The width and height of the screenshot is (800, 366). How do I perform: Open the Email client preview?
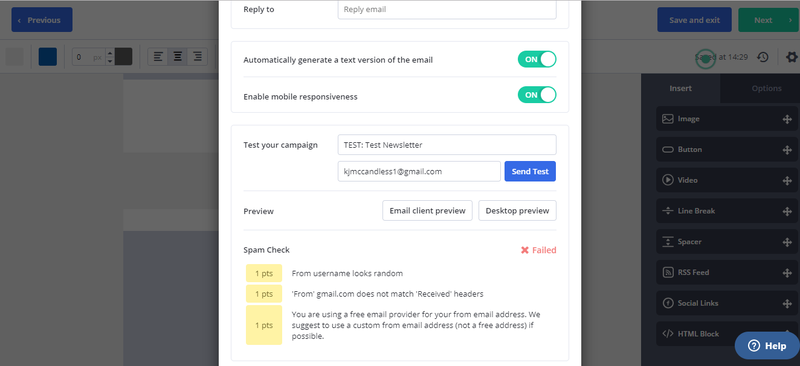[x=428, y=210]
